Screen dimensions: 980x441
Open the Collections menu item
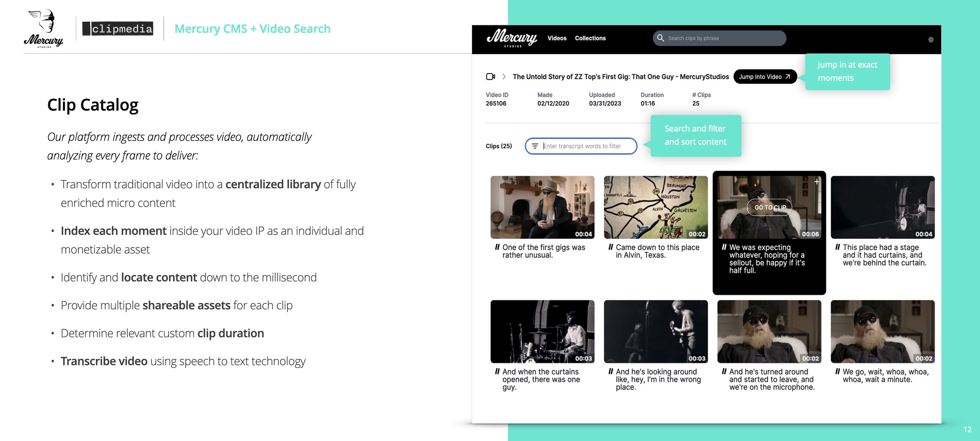click(590, 38)
